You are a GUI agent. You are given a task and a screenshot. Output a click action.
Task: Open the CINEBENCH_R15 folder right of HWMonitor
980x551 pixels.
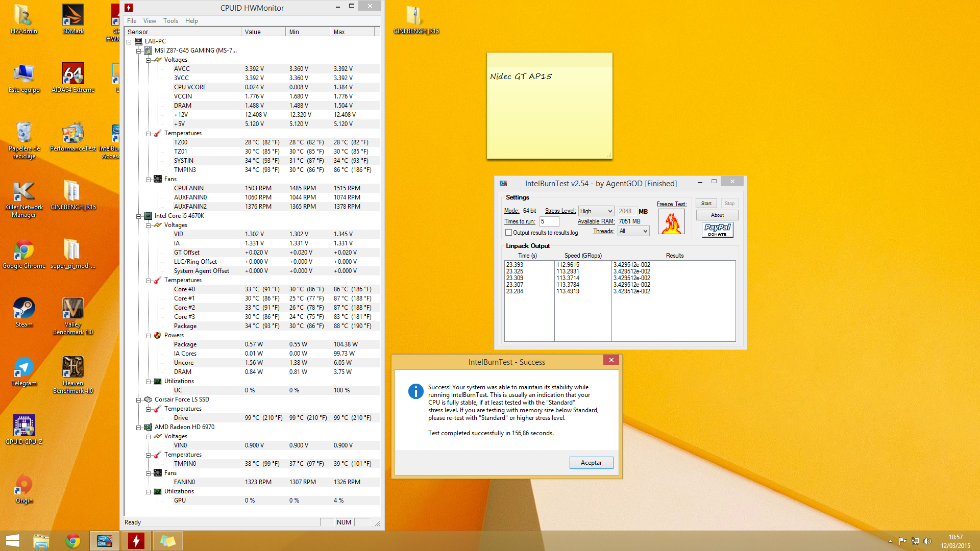click(x=416, y=19)
